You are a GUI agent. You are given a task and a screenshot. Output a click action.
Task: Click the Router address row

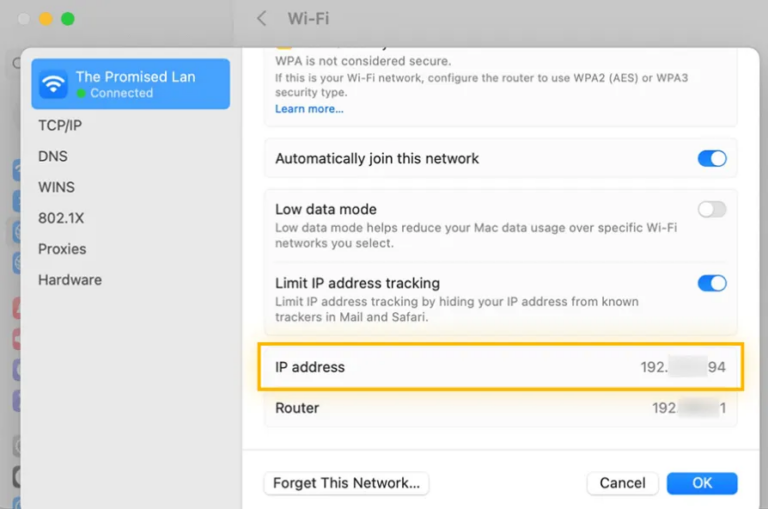(x=500, y=408)
